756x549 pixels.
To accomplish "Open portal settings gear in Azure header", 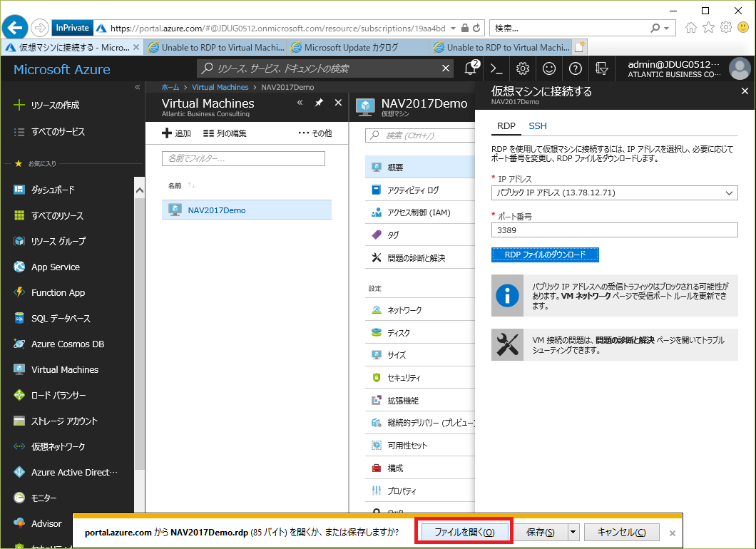I will coord(523,69).
